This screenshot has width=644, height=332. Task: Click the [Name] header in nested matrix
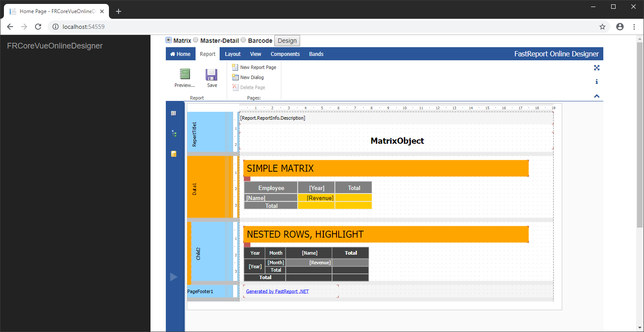pos(309,253)
